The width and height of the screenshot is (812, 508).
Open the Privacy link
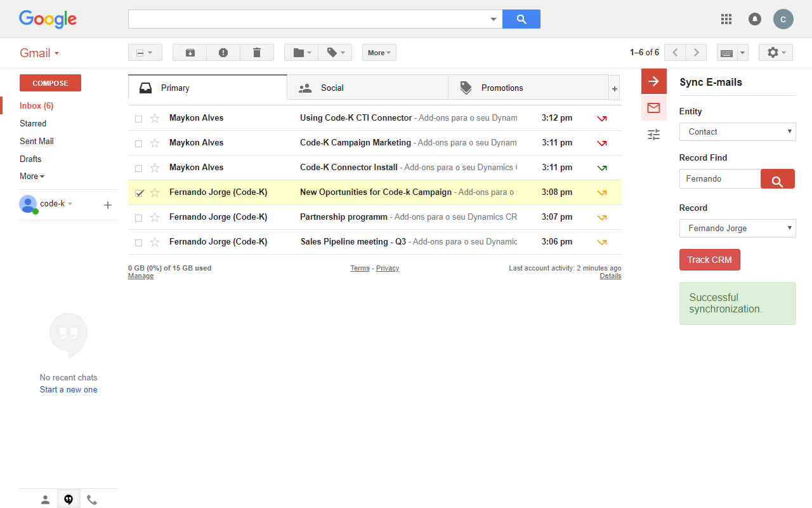pos(388,269)
